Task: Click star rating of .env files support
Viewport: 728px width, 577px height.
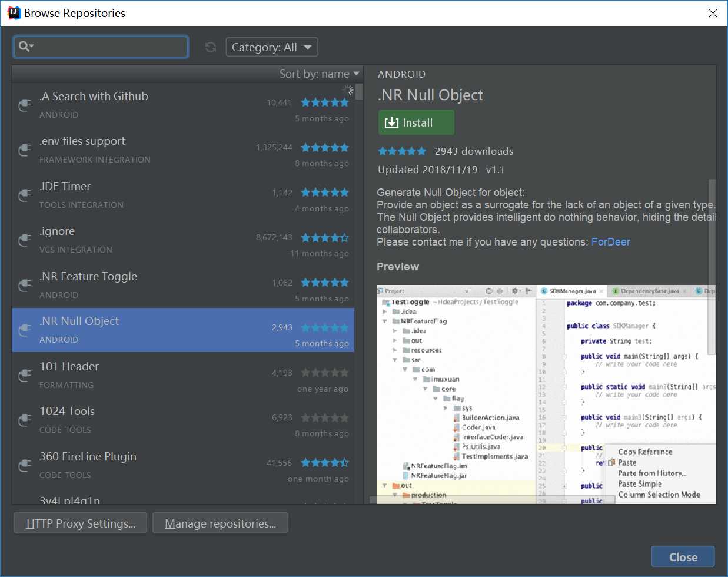Action: click(x=325, y=147)
